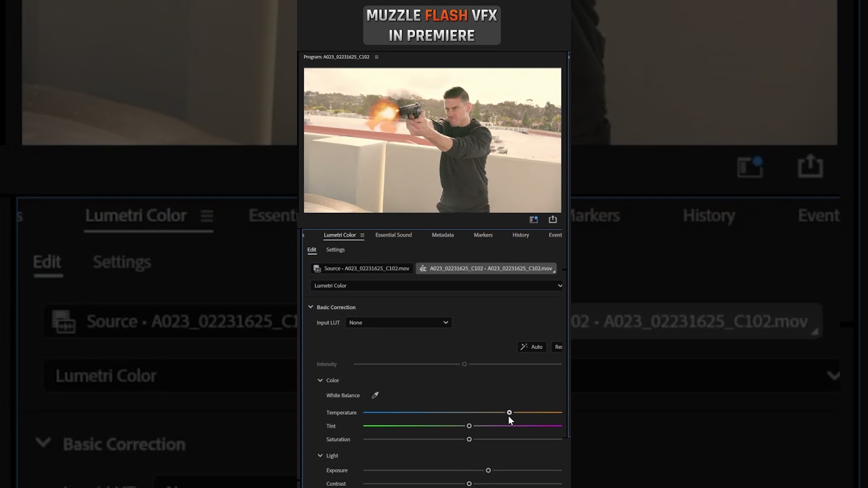The image size is (868, 488).
Task: Switch to the Lumetri Color tab
Action: pos(340,235)
